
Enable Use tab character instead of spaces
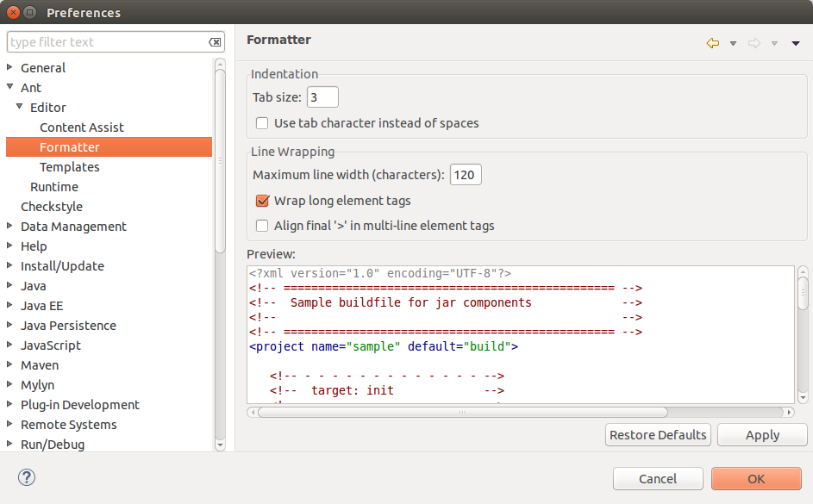click(x=263, y=123)
